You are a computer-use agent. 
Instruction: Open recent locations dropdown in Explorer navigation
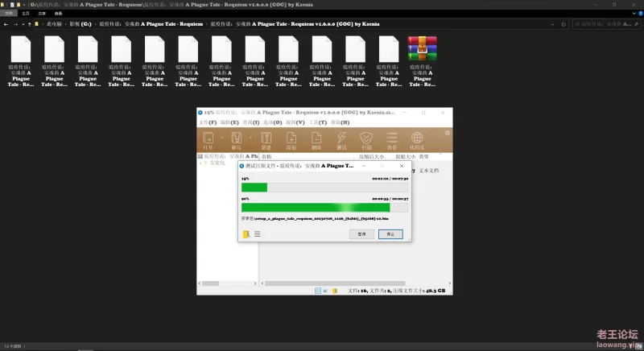coord(23,24)
